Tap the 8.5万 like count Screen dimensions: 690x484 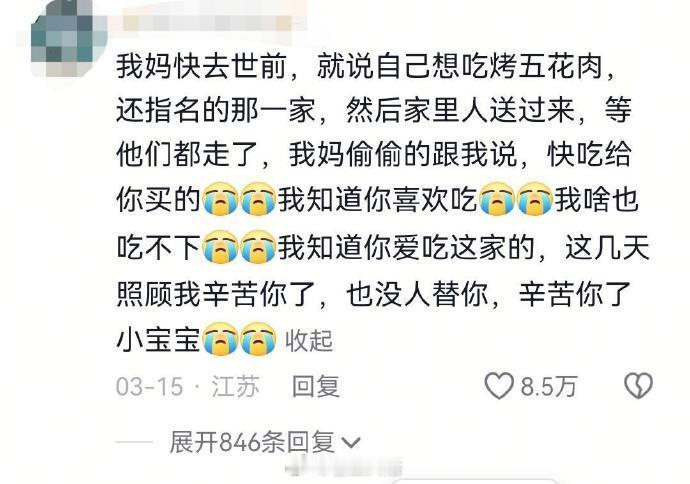[x=549, y=387]
